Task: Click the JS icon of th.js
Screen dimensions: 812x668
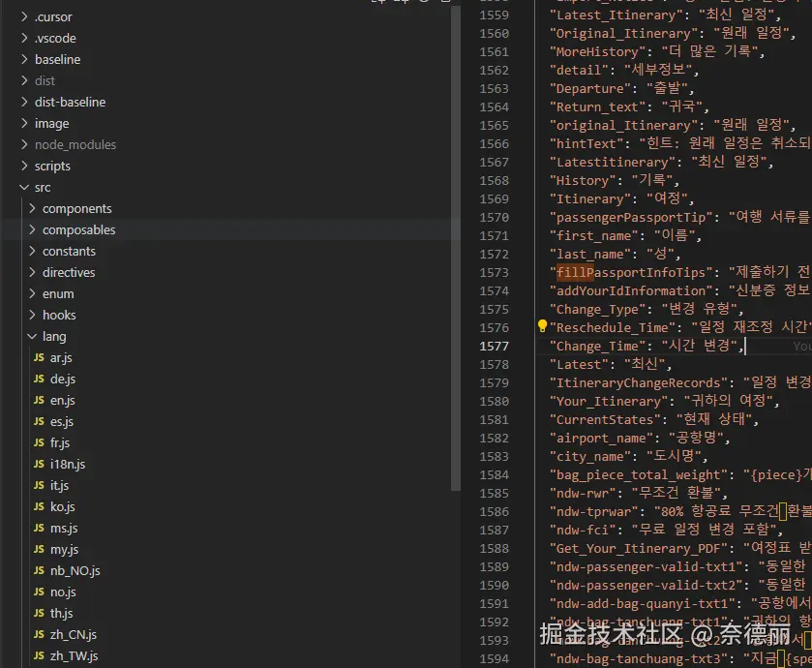Action: pos(39,613)
